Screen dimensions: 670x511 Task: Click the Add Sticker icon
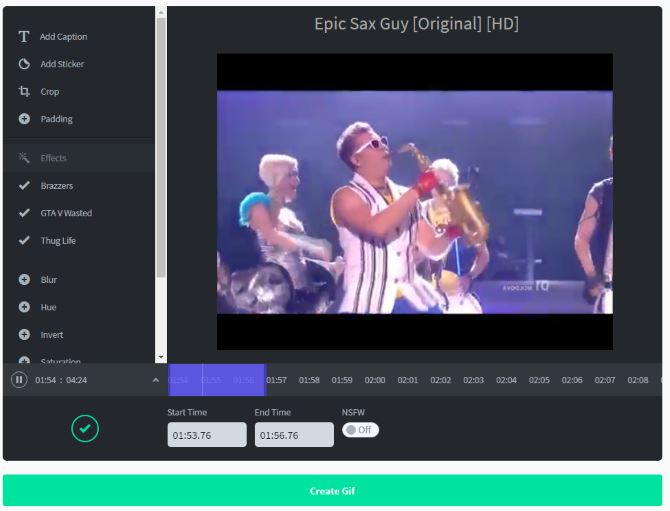pos(24,64)
